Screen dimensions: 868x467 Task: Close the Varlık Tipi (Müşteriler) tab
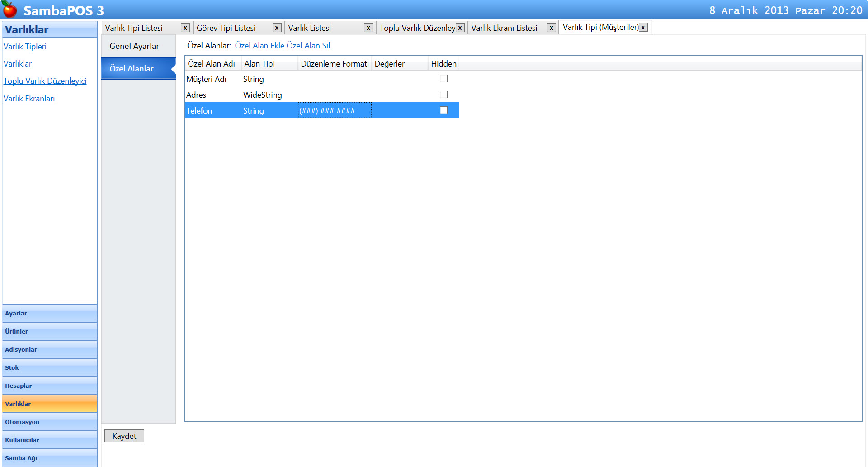point(643,28)
